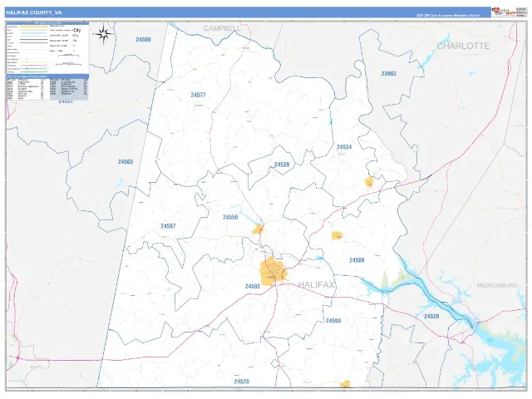Select ZIP code label 24565

pyautogui.click(x=126, y=162)
